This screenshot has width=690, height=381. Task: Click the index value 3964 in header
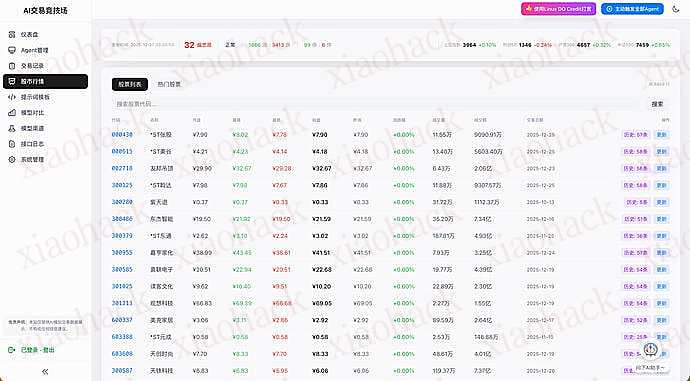point(470,45)
